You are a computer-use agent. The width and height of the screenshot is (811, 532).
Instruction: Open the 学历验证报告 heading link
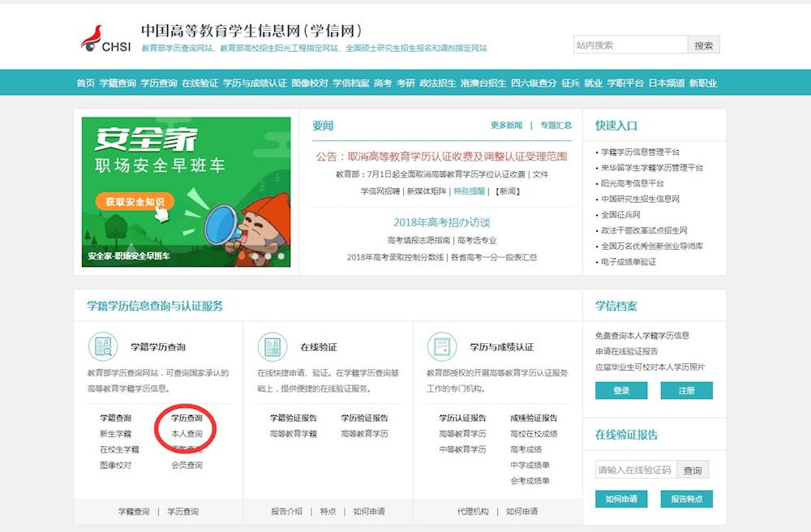[x=364, y=418]
